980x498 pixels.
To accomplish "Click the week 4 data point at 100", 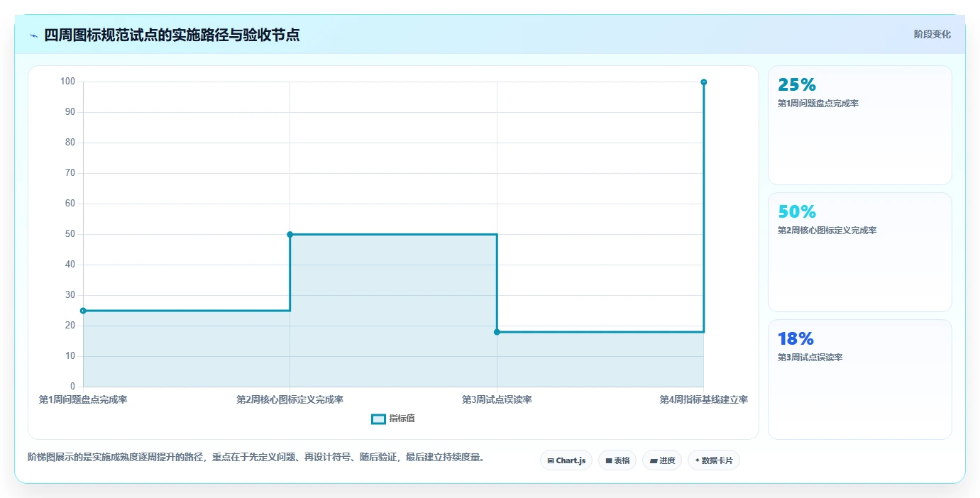I will [704, 82].
